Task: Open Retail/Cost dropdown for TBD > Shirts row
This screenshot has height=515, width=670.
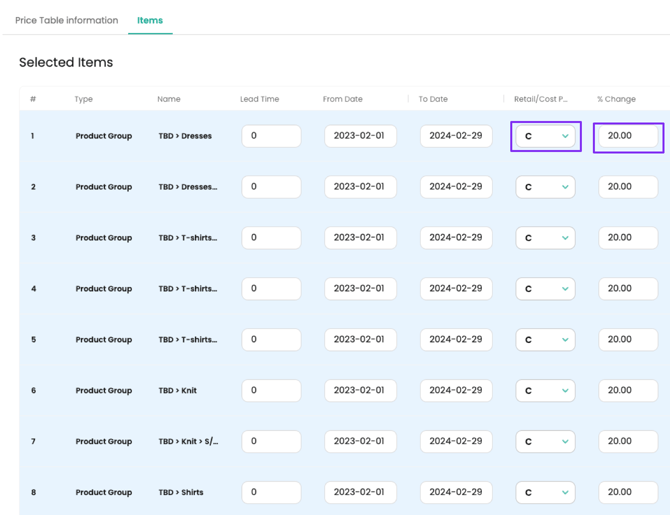Action: point(545,492)
